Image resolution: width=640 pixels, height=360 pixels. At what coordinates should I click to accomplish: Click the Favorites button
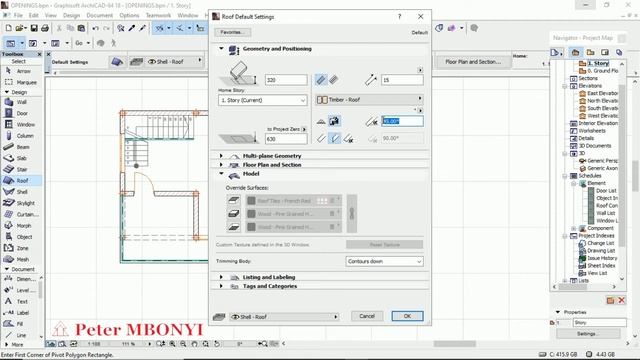[x=232, y=32]
